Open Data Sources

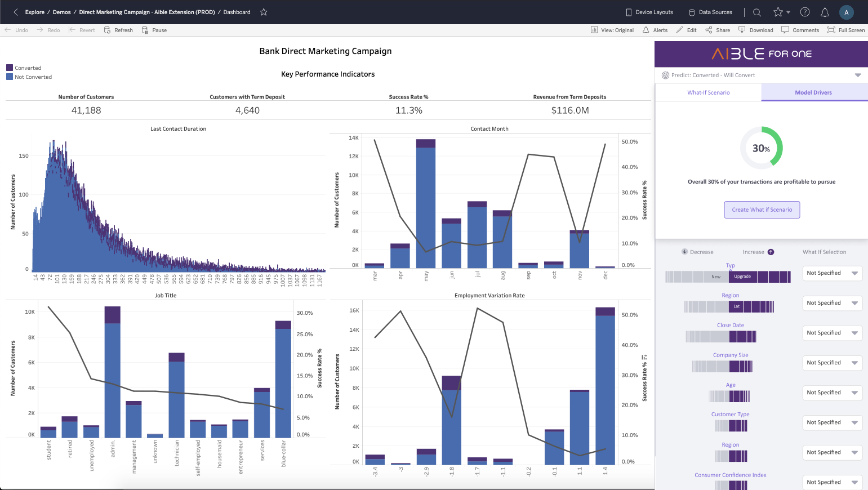[x=710, y=12]
